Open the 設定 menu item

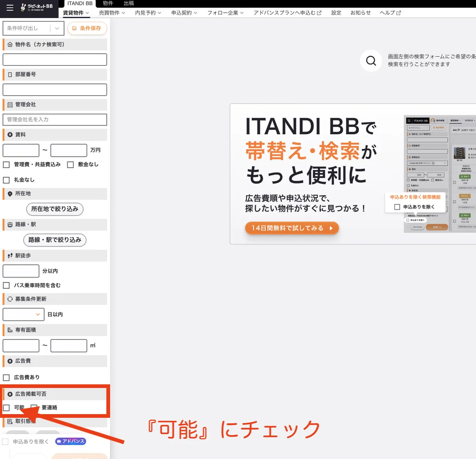tap(336, 13)
